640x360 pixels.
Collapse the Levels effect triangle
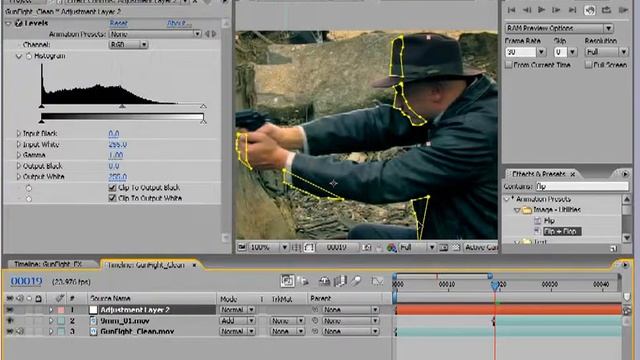tap(8, 23)
